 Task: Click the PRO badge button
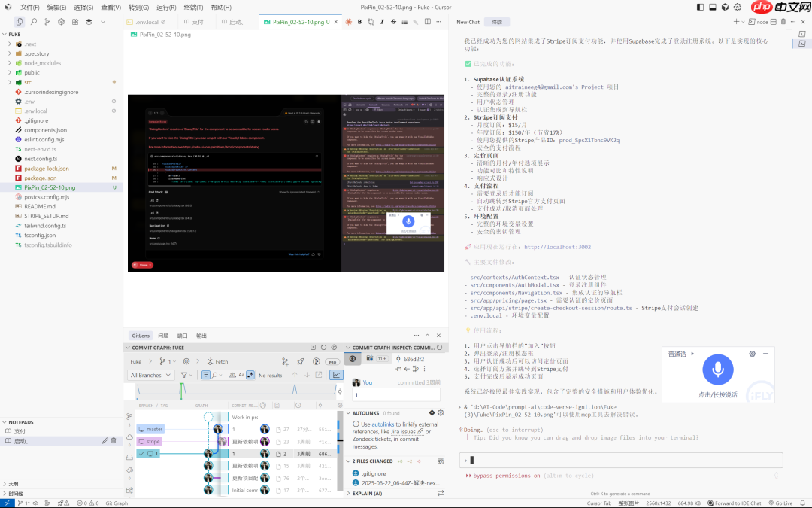(332, 361)
